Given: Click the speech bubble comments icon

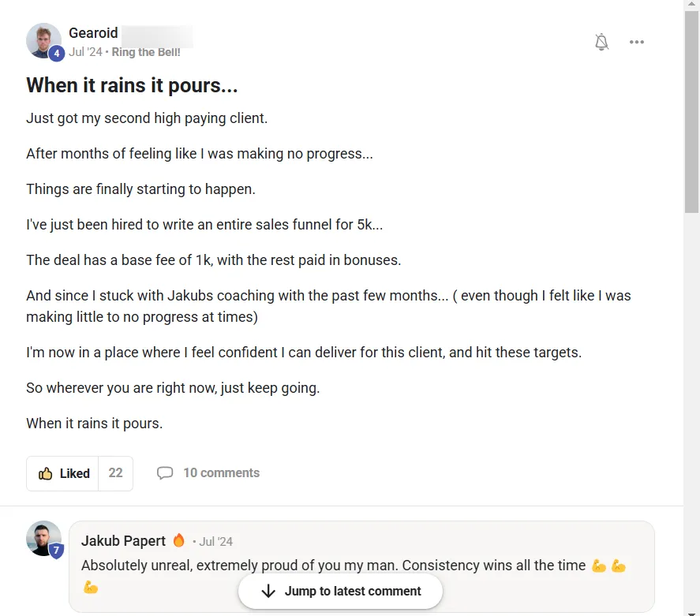Looking at the screenshot, I should coord(165,472).
